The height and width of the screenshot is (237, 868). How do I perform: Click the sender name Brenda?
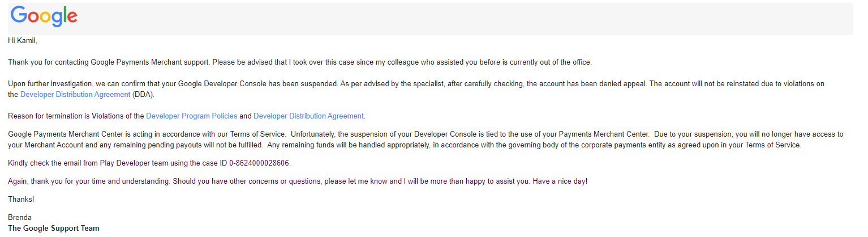click(20, 218)
